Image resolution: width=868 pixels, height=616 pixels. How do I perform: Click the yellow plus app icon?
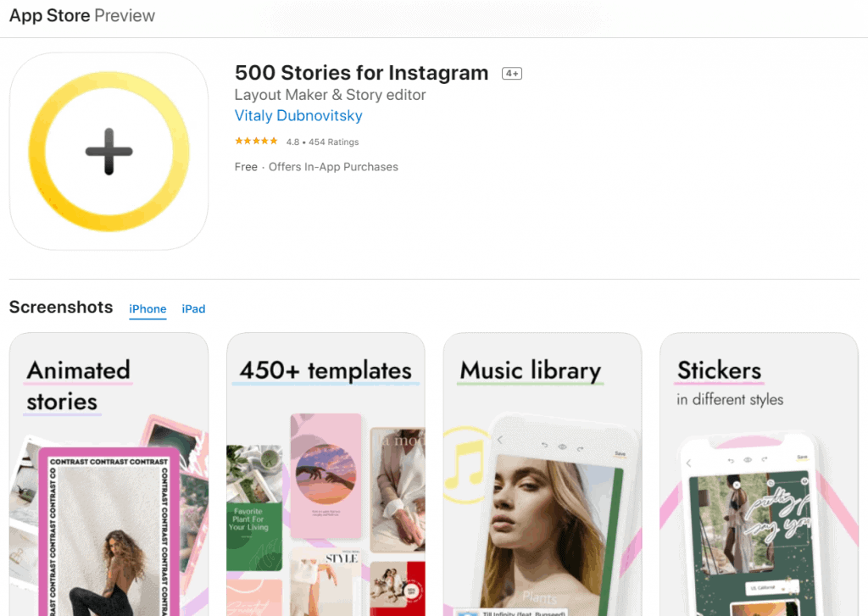coord(108,152)
